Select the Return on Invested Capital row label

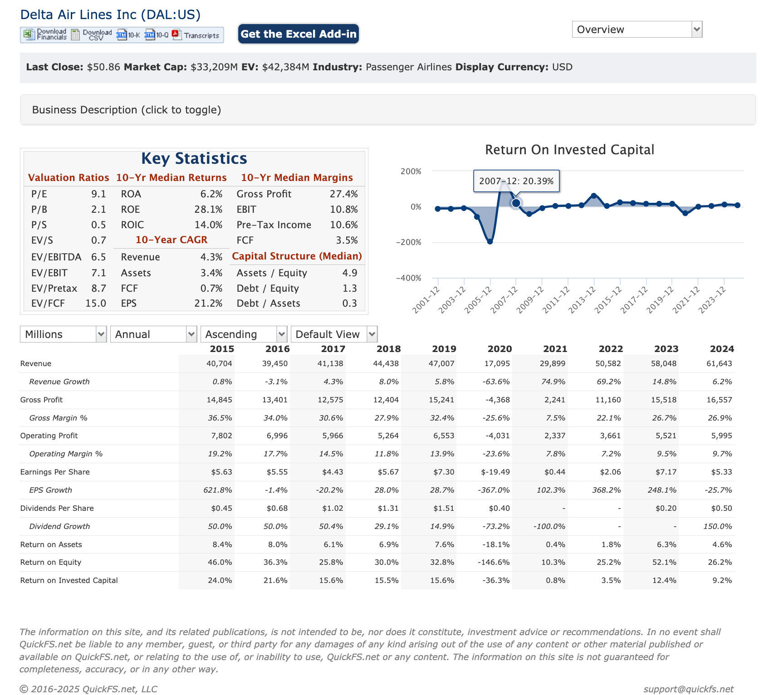69,580
